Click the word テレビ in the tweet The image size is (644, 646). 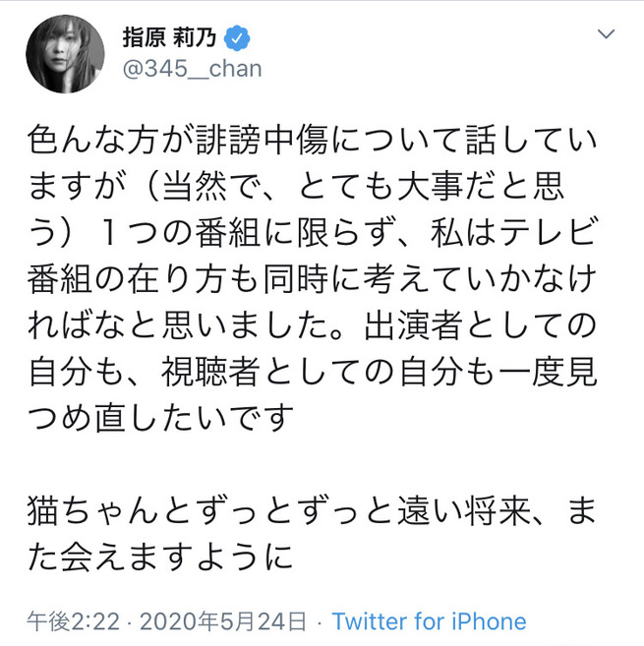(x=549, y=233)
